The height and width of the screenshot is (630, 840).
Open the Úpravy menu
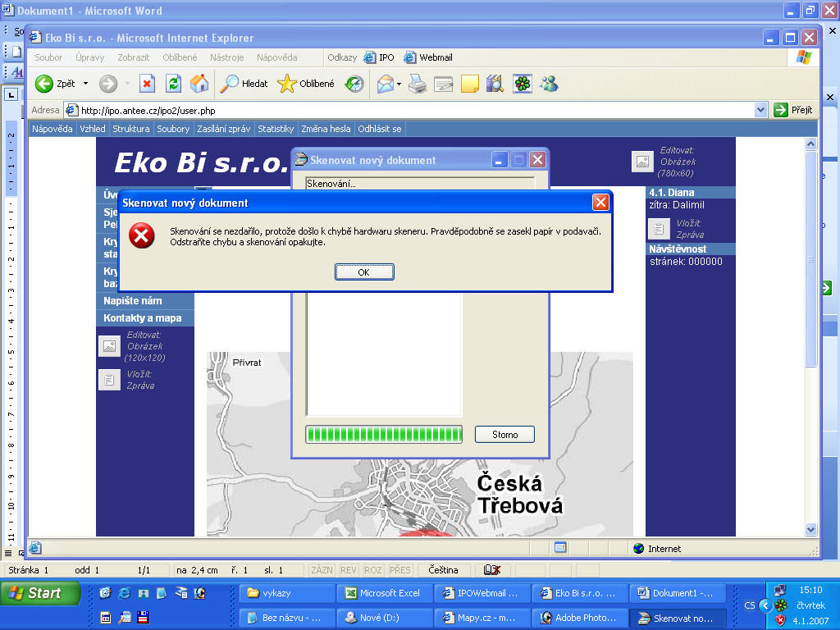(89, 57)
